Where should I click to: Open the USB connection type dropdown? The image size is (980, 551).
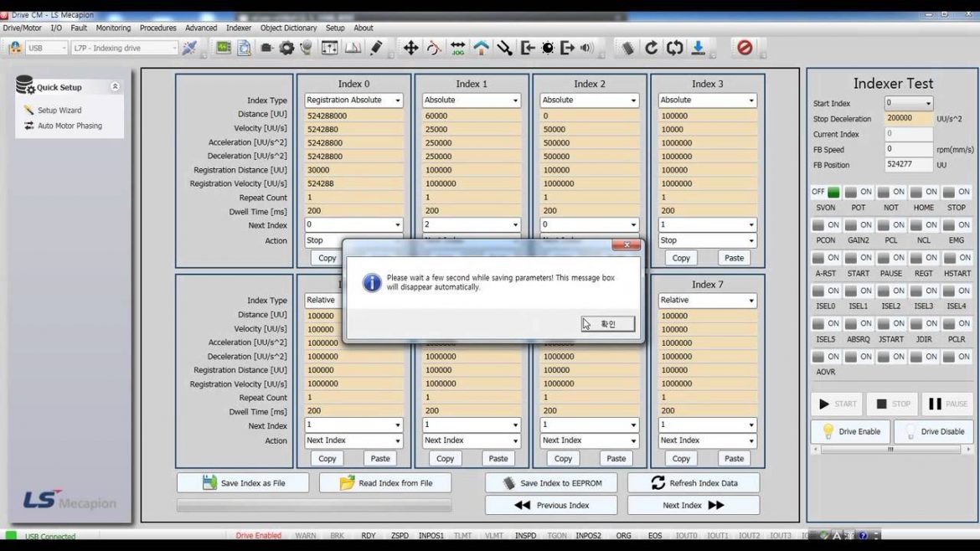point(46,48)
